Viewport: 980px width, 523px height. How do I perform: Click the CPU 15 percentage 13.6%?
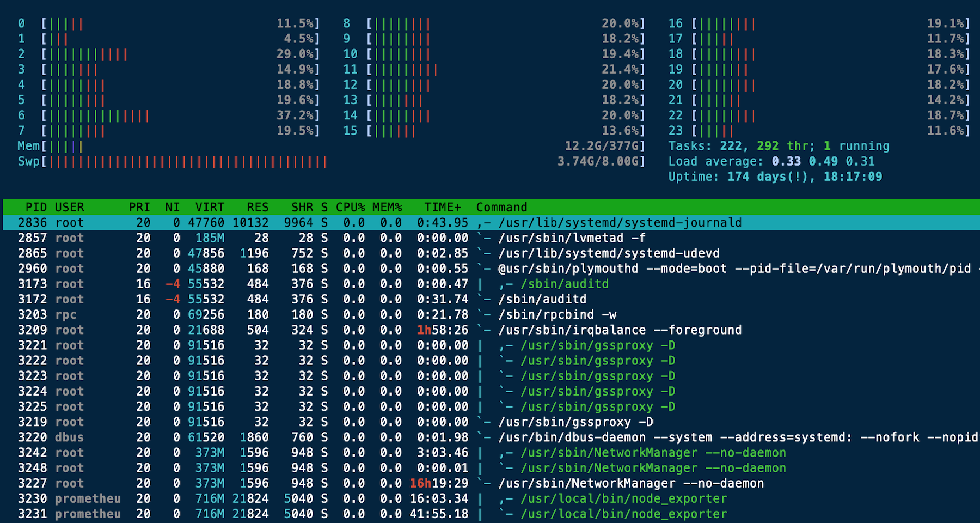[x=620, y=131]
